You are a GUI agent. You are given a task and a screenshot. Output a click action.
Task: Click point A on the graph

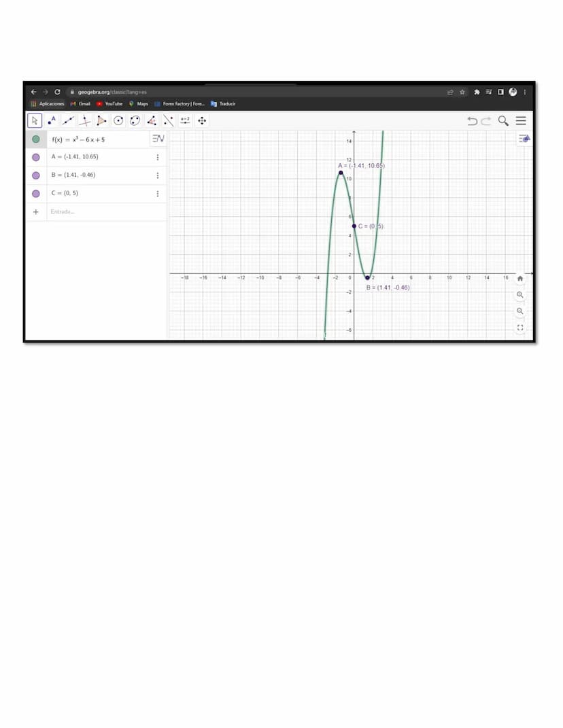tap(341, 173)
